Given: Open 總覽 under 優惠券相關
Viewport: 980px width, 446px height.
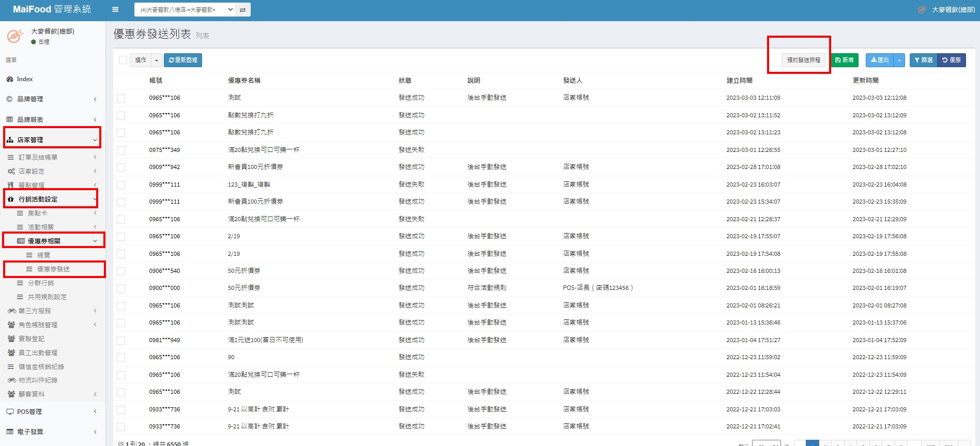Looking at the screenshot, I should (x=43, y=255).
